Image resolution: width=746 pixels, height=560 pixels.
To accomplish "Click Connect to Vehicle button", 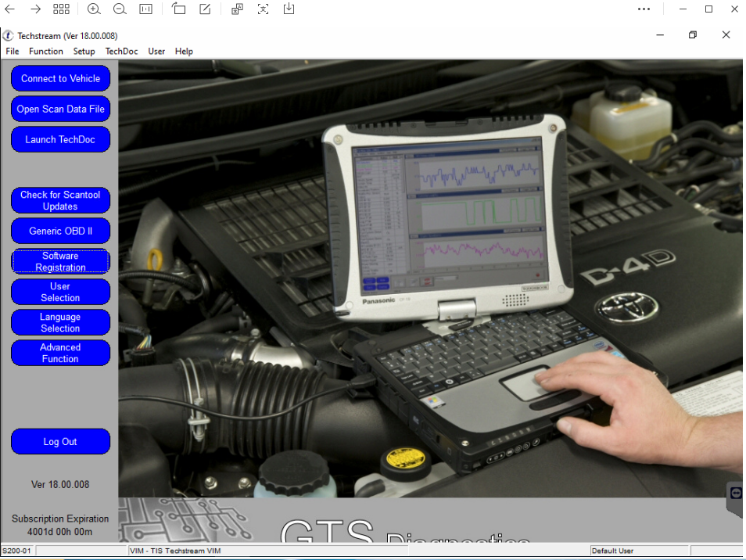I will click(x=60, y=78).
